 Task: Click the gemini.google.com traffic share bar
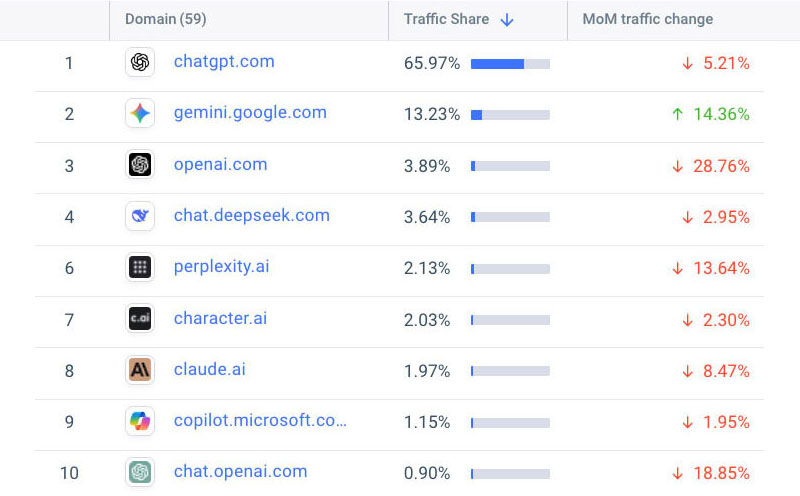point(510,115)
